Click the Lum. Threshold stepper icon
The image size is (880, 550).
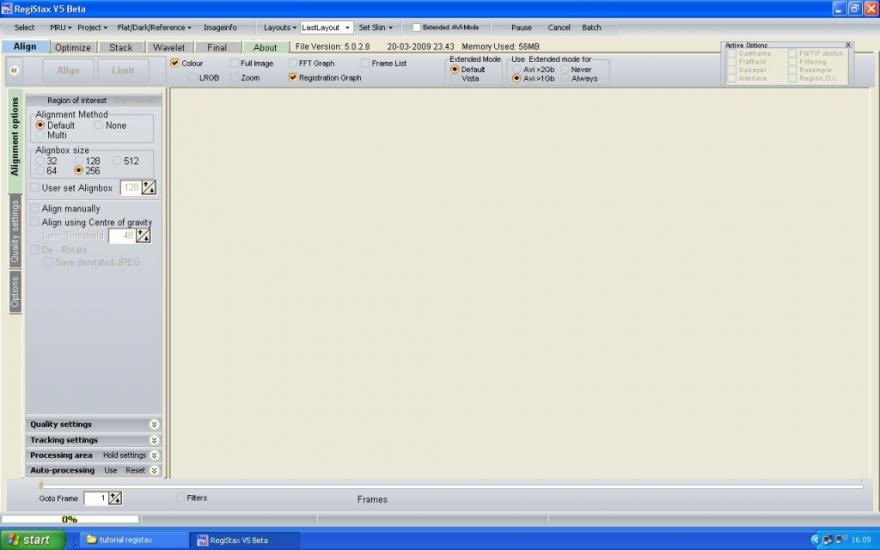coord(144,236)
